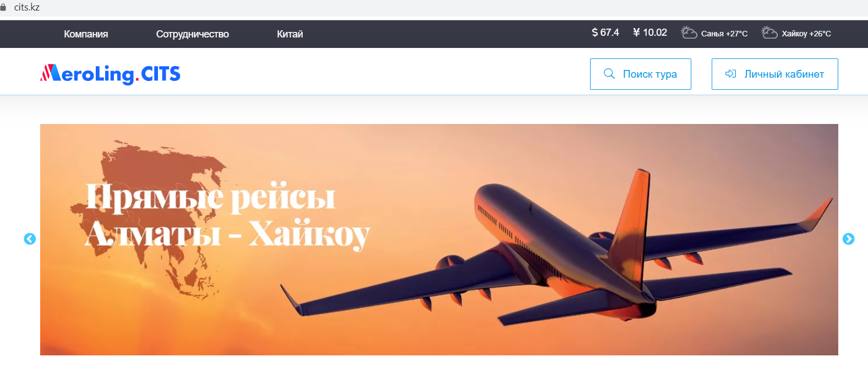
Task: Open Личный кабинет login button
Action: tap(774, 74)
